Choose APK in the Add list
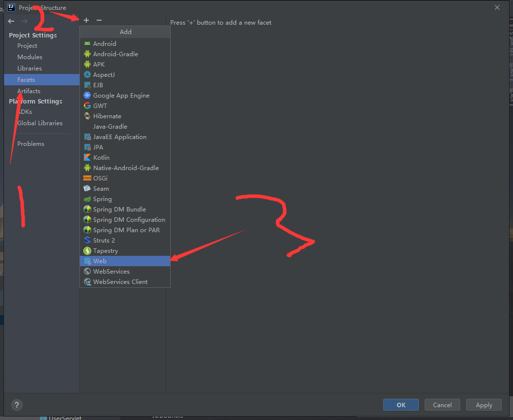 pos(125,65)
